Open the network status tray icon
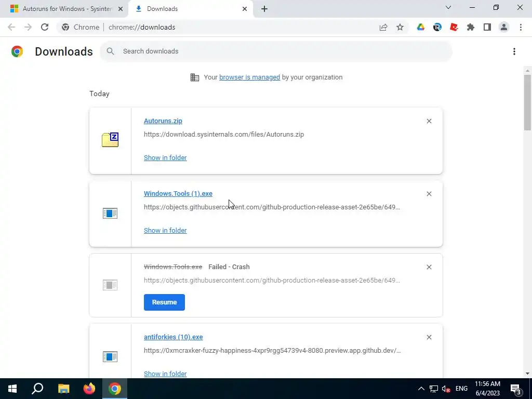The width and height of the screenshot is (532, 399). (x=434, y=389)
